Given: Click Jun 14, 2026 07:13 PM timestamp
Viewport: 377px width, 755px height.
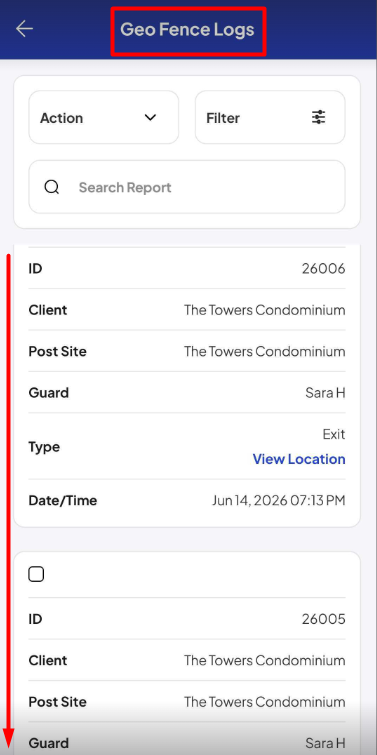Looking at the screenshot, I should click(x=279, y=501).
